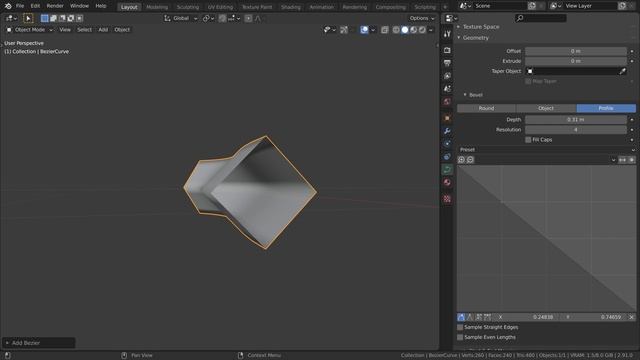Toggle the viewport gizmo display

tap(344, 30)
